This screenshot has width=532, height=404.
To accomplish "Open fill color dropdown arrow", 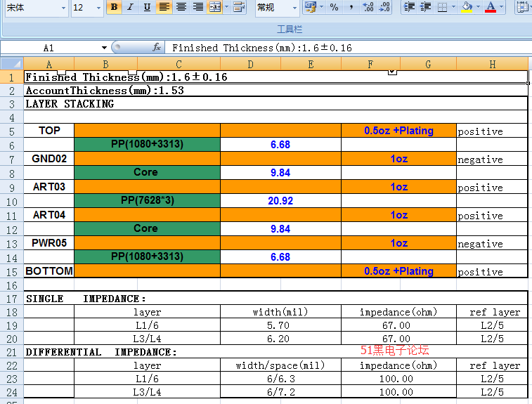I will [478, 7].
